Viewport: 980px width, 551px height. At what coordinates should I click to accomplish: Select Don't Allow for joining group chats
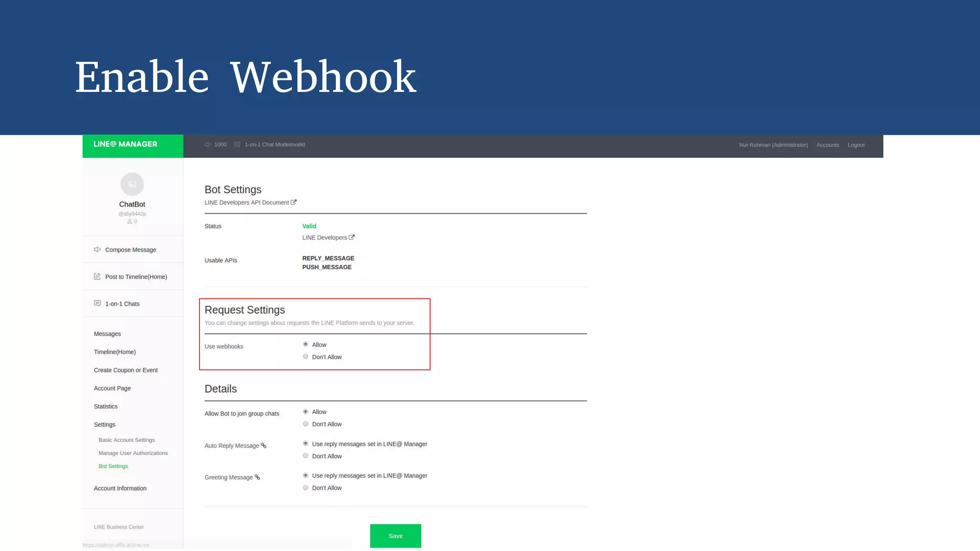pyautogui.click(x=305, y=424)
